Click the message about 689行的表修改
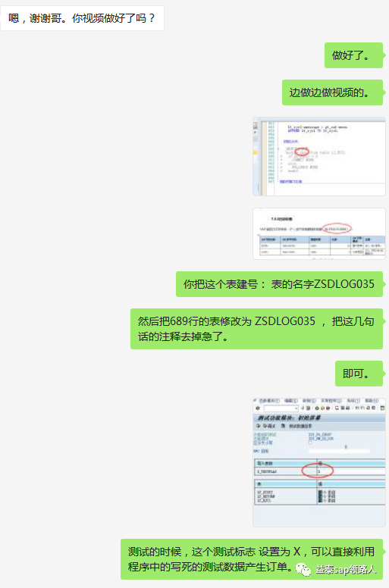Viewport: 389px width, 588px height. coord(256,329)
